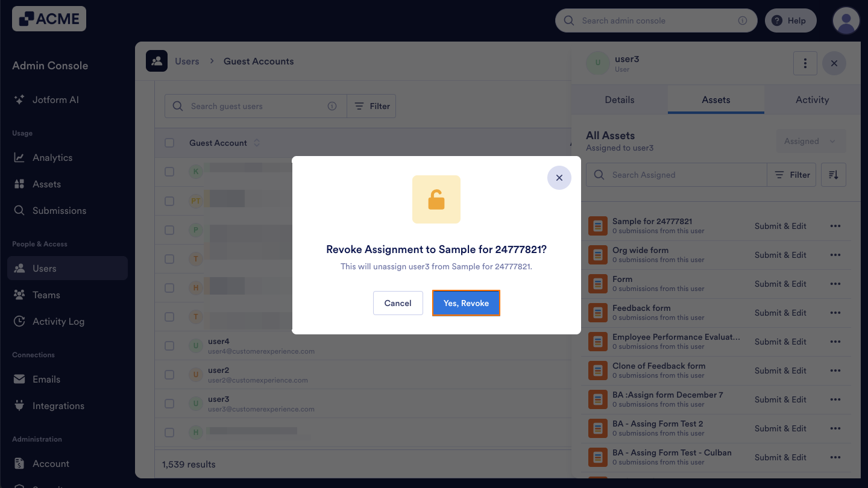Select the Analytics section icon
868x488 pixels.
tap(20, 157)
